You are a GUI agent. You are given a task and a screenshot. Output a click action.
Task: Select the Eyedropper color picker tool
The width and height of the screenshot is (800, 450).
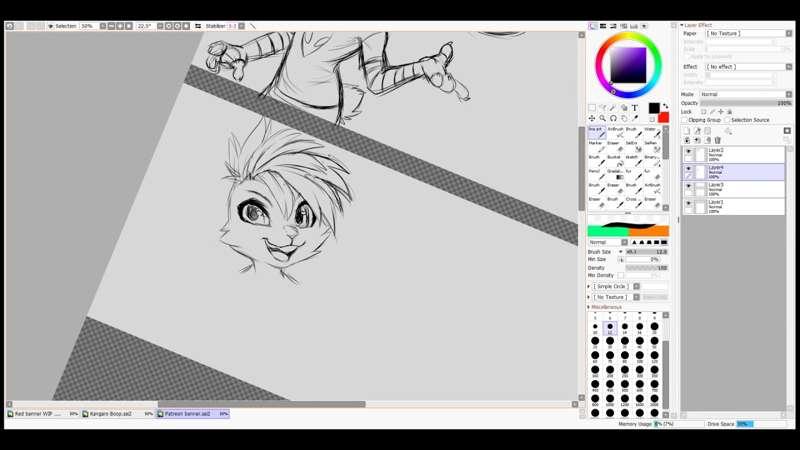[x=635, y=118]
